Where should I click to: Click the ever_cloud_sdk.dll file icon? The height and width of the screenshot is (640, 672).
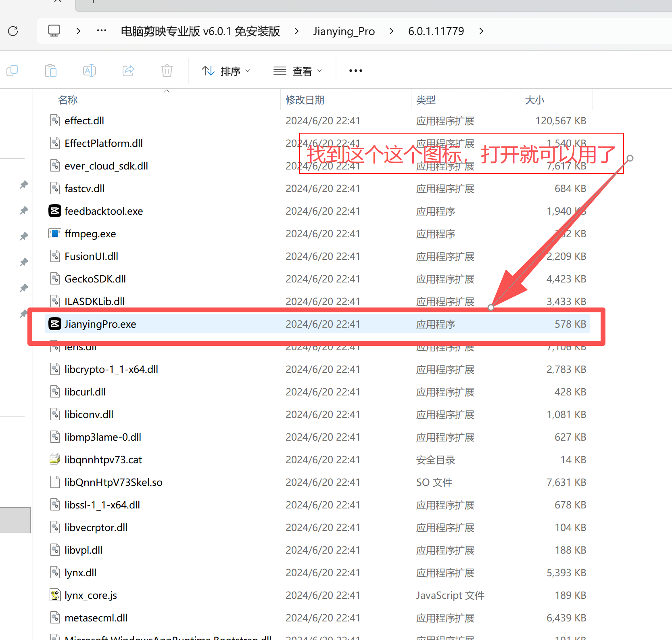pos(55,165)
